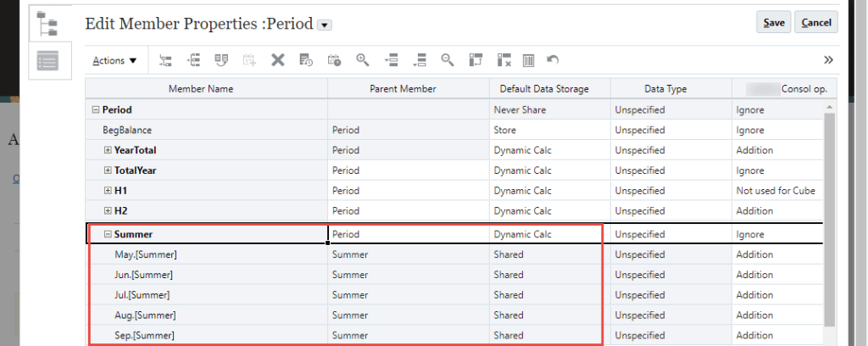Expand the YearTotal member

click(x=108, y=150)
